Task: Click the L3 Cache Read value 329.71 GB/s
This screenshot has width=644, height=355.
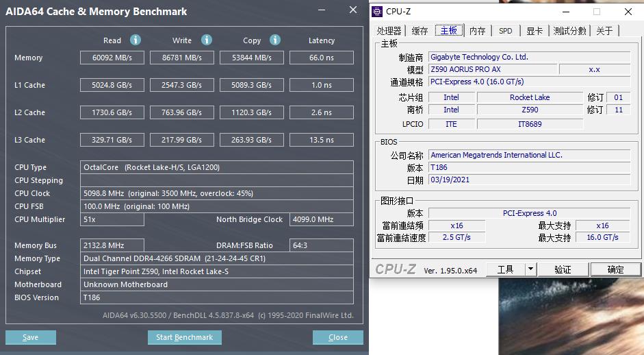Action: 112,140
